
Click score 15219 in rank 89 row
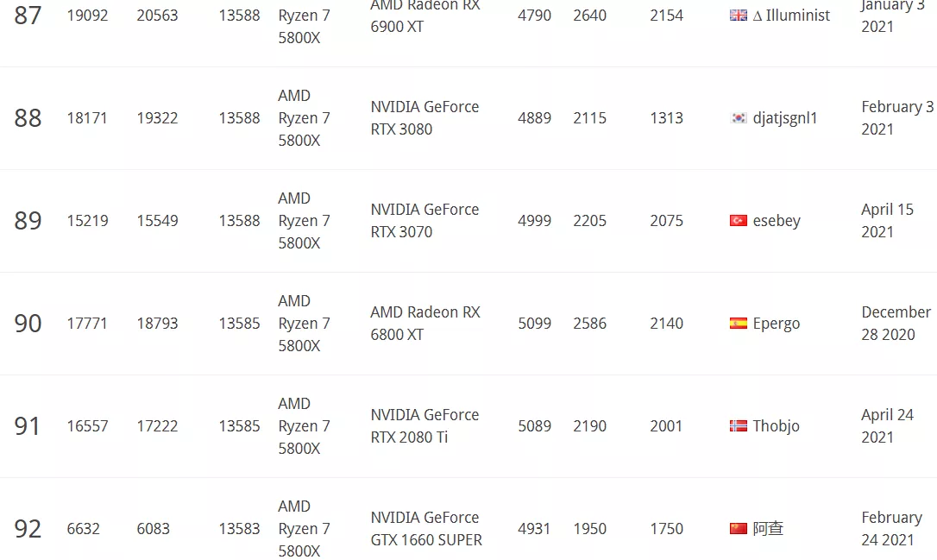click(x=87, y=221)
